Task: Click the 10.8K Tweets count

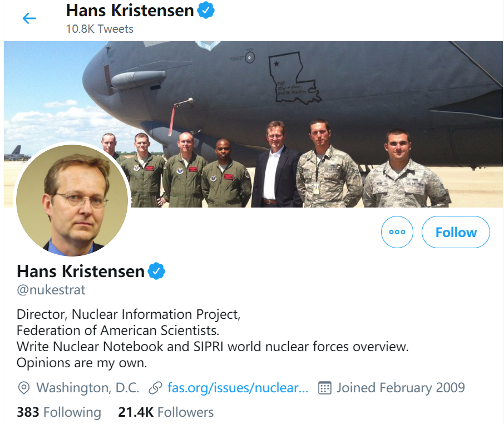Action: point(100,28)
